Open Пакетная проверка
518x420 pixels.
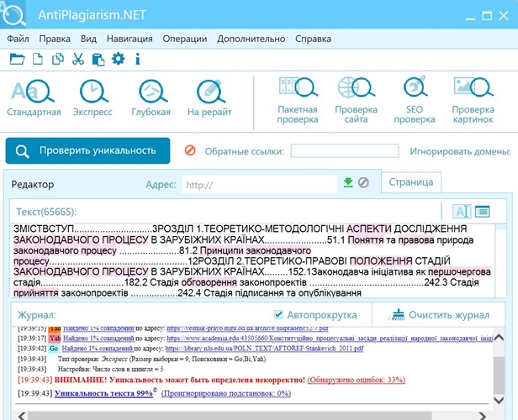[x=298, y=100]
